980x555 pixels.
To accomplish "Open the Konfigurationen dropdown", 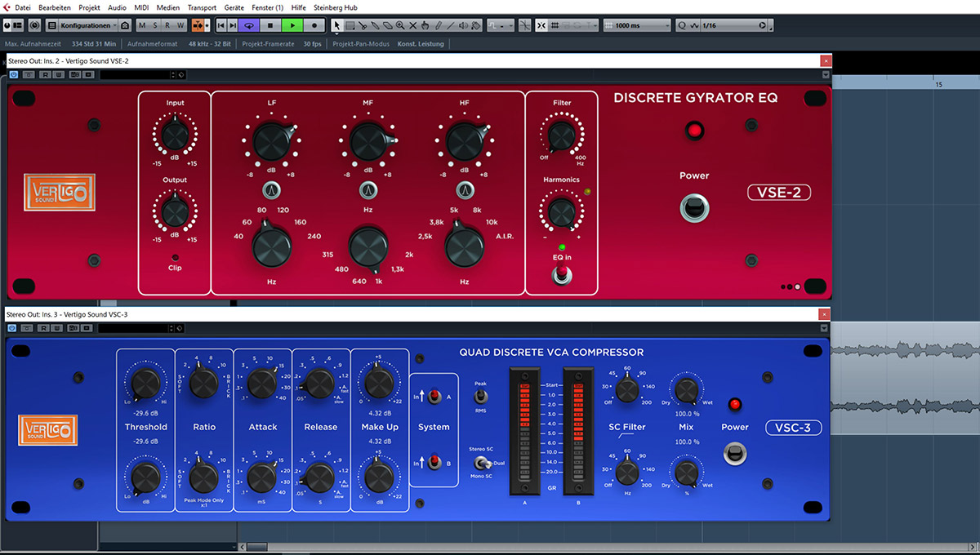I will pos(87,25).
